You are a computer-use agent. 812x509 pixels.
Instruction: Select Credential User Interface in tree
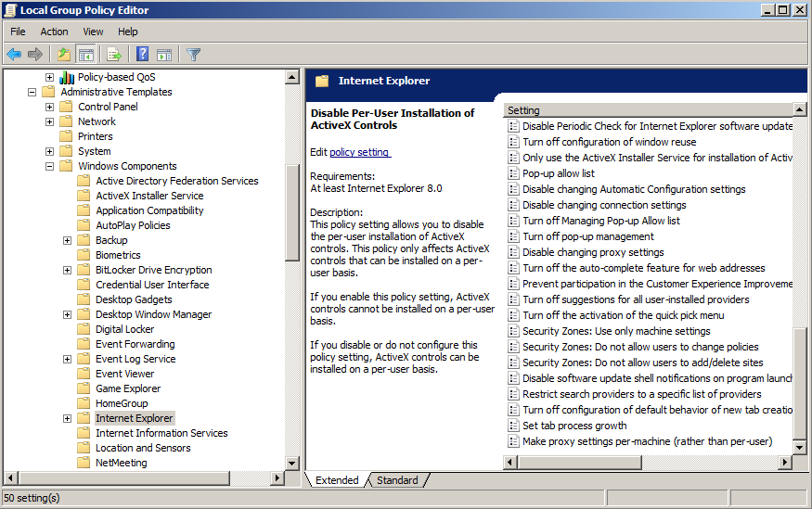click(x=152, y=285)
